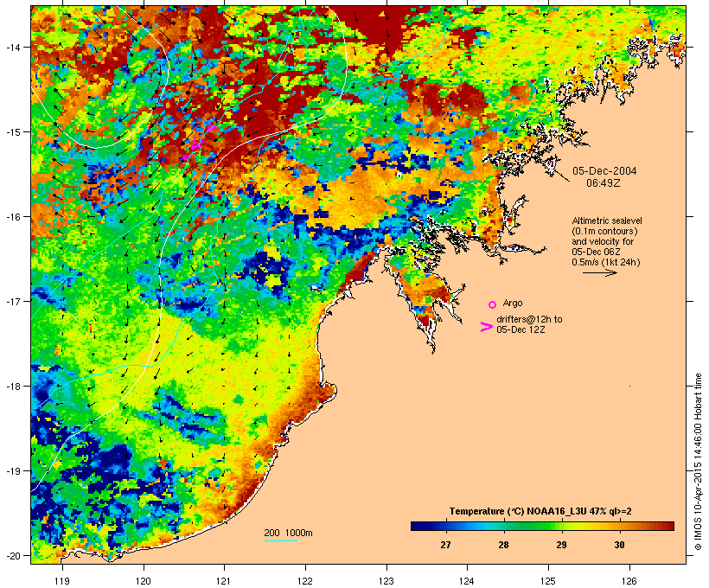Click the magenta drifter arrowhead legend symbol
The width and height of the screenshot is (709, 588).
coord(486,327)
